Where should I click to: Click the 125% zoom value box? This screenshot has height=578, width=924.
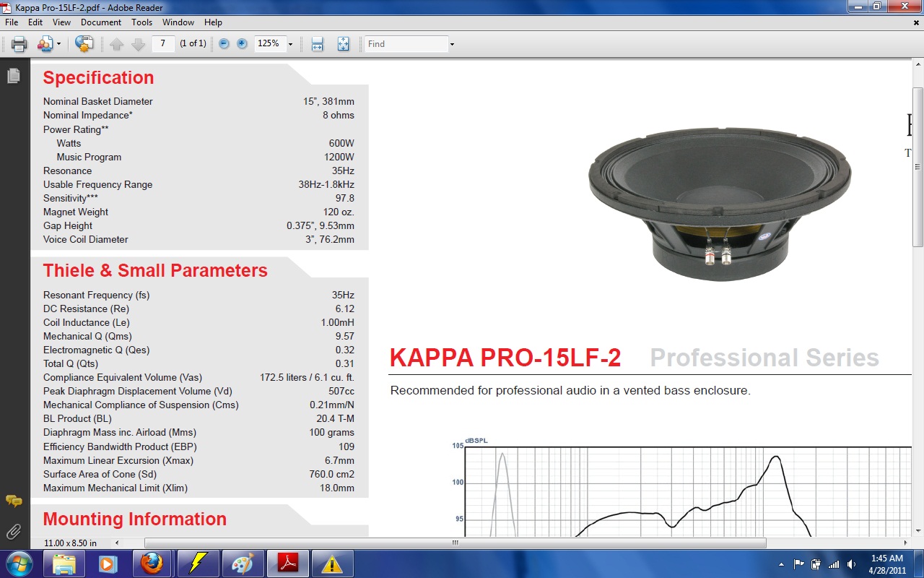pos(269,43)
